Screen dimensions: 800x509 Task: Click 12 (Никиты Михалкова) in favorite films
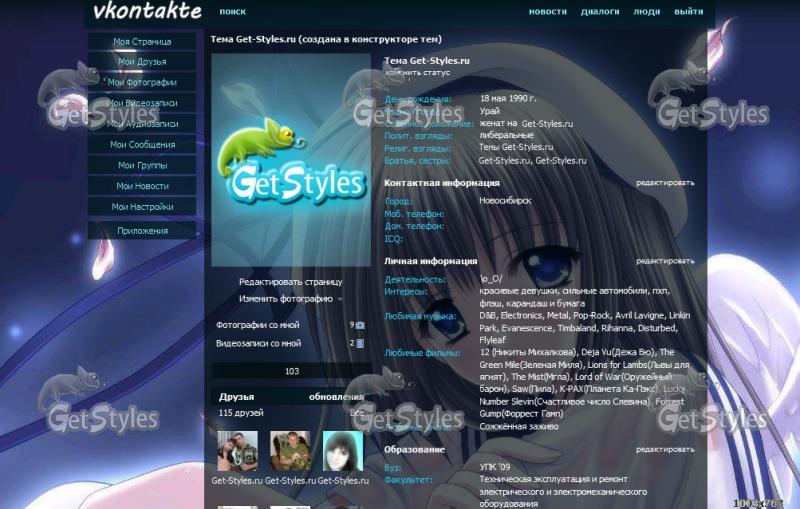(528, 352)
